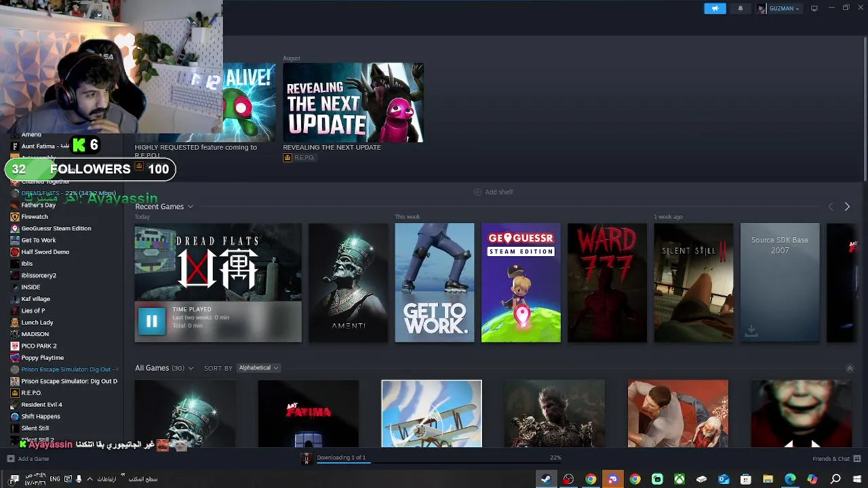Open the GET TO WORK game cover
Image resolution: width=868 pixels, height=488 pixels.
tap(435, 283)
